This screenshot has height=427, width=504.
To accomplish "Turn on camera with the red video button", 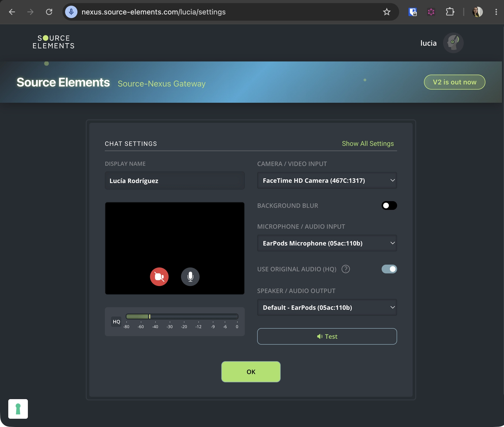I will pyautogui.click(x=159, y=277).
